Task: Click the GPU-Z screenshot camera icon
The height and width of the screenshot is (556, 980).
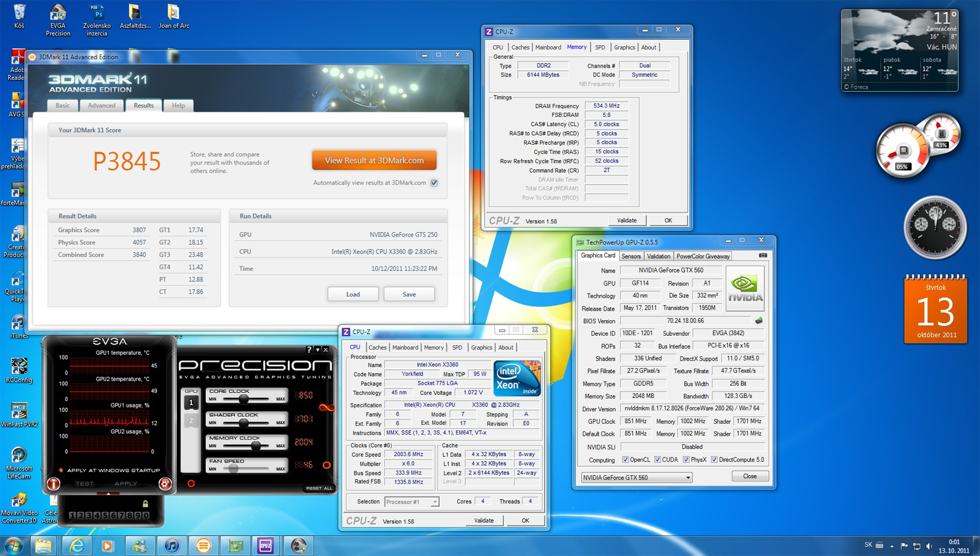Action: coord(763,256)
